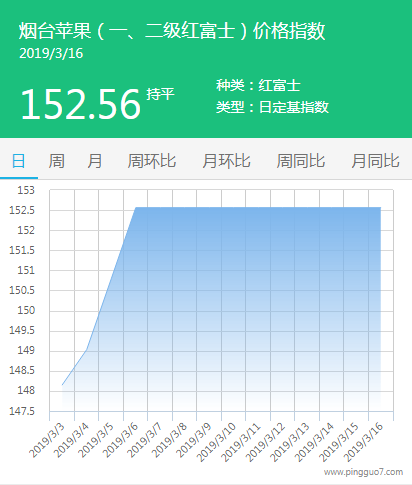Click the 2019/3/4 data point on chart line
Screen dimensions: 412x485
click(x=87, y=350)
